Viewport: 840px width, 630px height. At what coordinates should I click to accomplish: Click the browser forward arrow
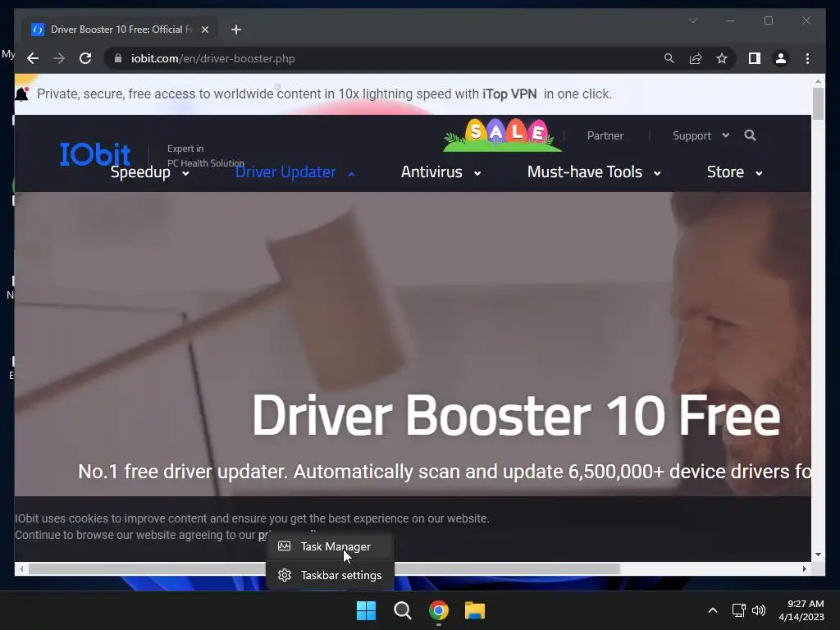click(x=59, y=58)
